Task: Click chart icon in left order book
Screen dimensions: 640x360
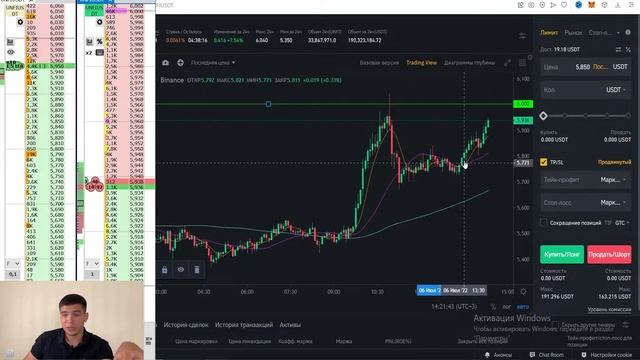Action: pos(10,42)
